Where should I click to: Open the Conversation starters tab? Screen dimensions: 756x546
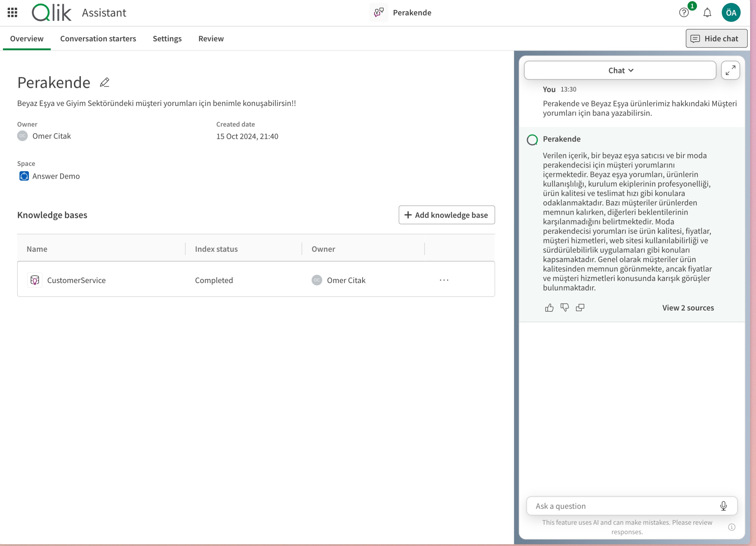click(x=98, y=39)
